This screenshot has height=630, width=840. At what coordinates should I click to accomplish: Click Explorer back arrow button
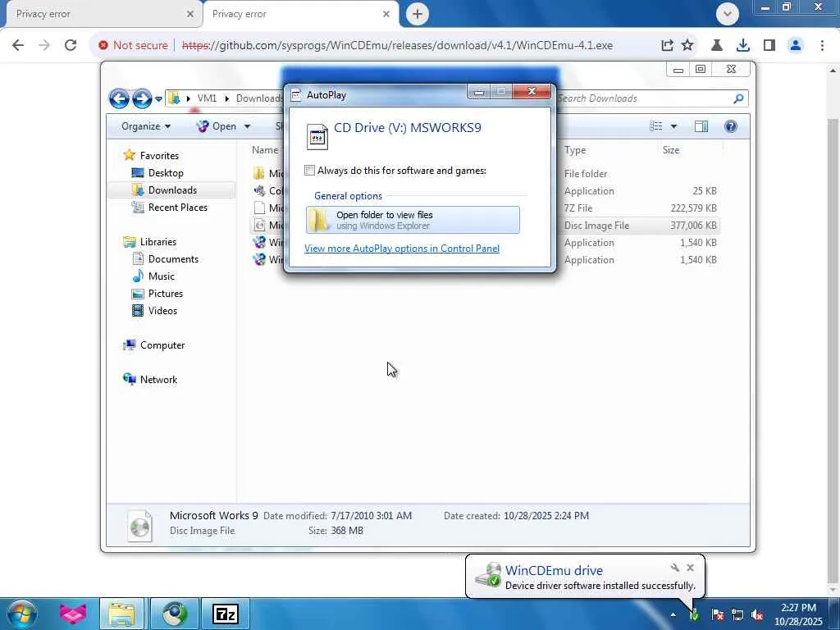[119, 98]
